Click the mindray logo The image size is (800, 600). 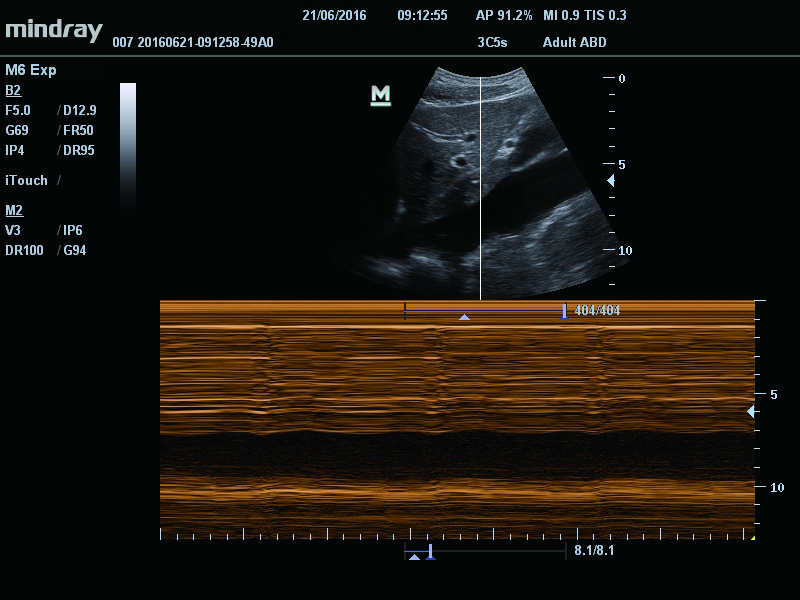point(54,30)
